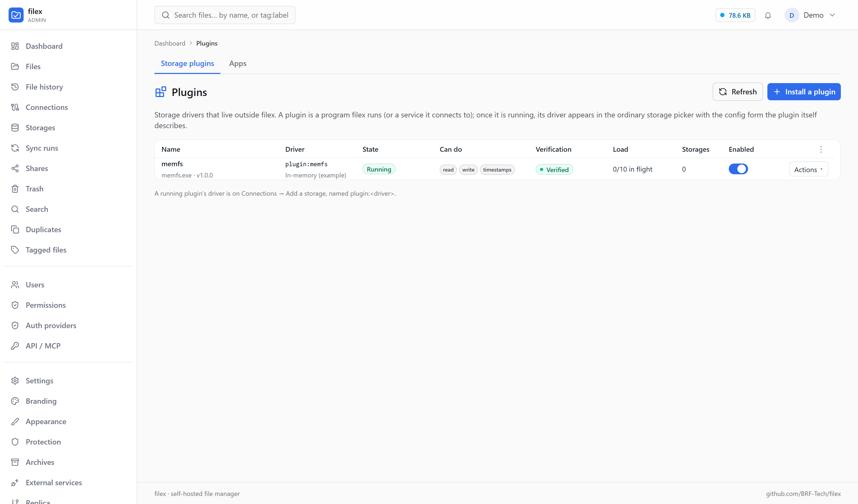Click the Trash bin icon
Viewport: 858px width, 504px height.
pyautogui.click(x=15, y=189)
